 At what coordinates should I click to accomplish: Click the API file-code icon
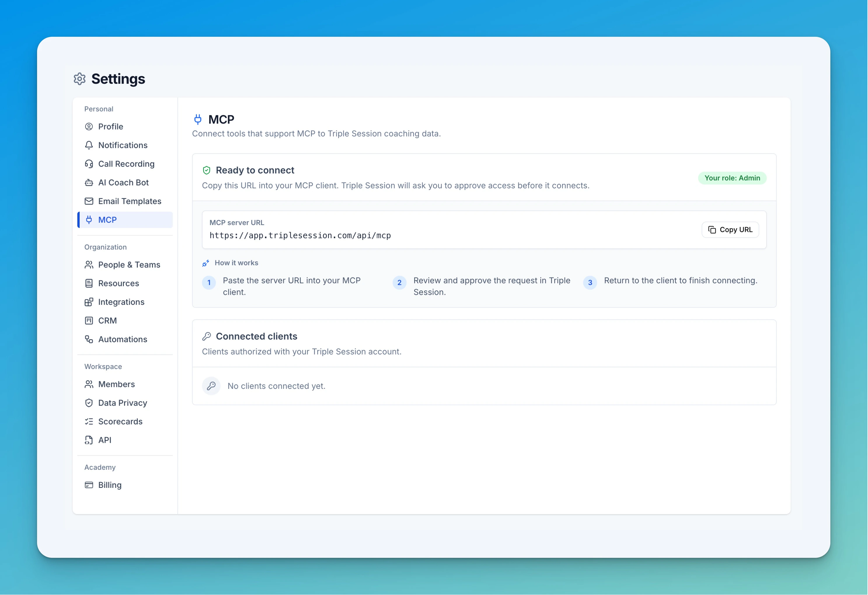[89, 440]
